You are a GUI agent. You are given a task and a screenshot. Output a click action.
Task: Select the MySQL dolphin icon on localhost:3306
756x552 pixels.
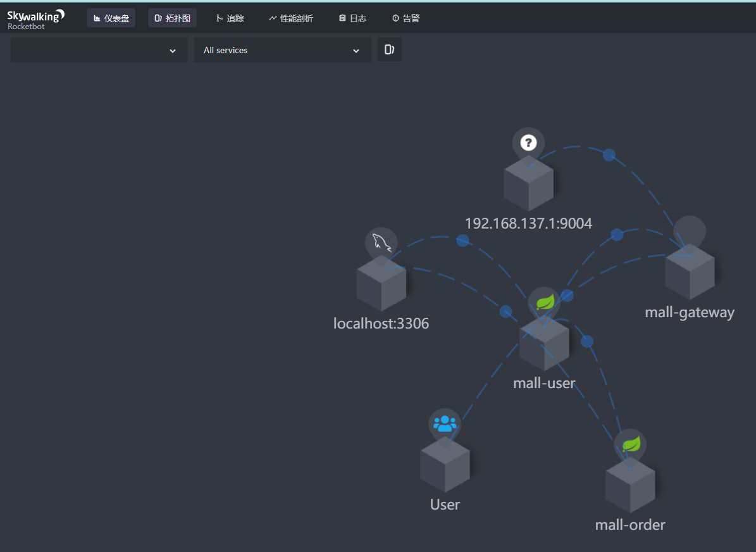pos(381,243)
